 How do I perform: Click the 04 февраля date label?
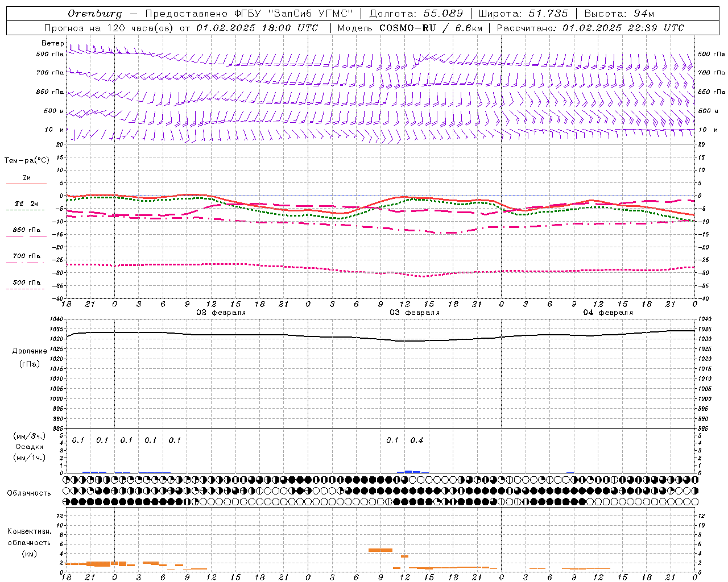608,313
